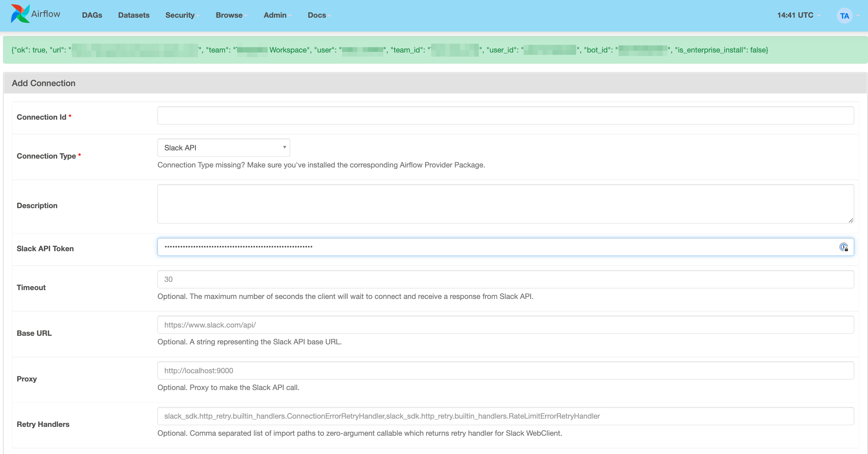Viewport: 868px width, 454px height.
Task: Click inside the Description text area
Action: tap(505, 204)
